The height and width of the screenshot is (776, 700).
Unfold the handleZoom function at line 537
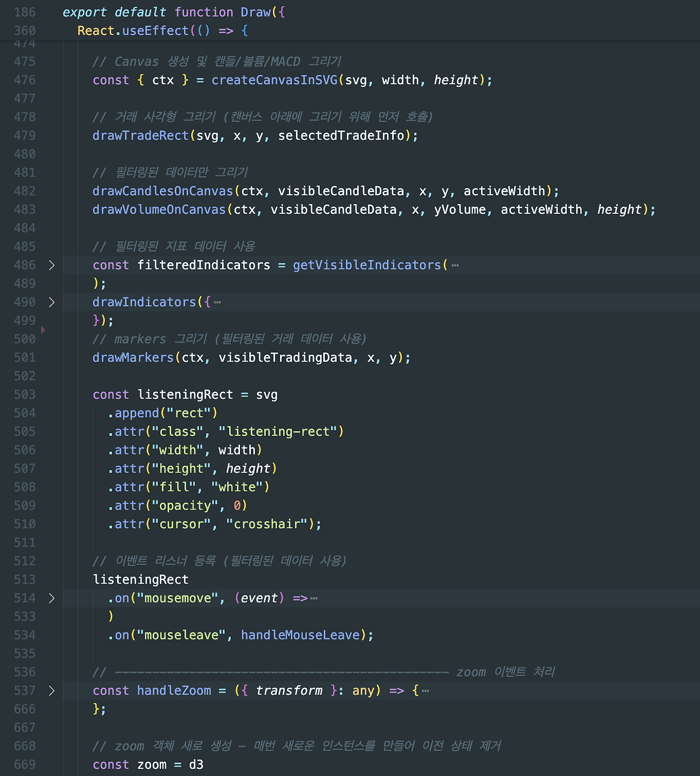pos(51,691)
